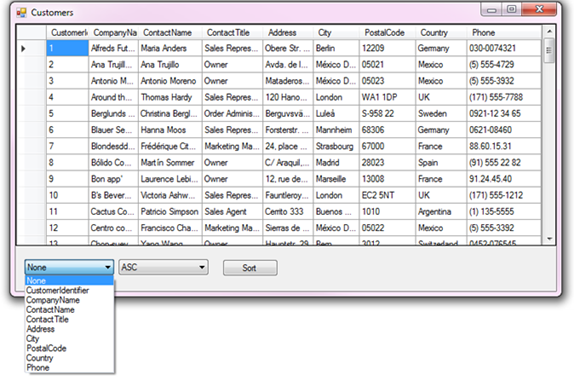Image resolution: width=574 pixels, height=381 pixels.
Task: Choose Phone from the dropdown list
Action: [69, 367]
